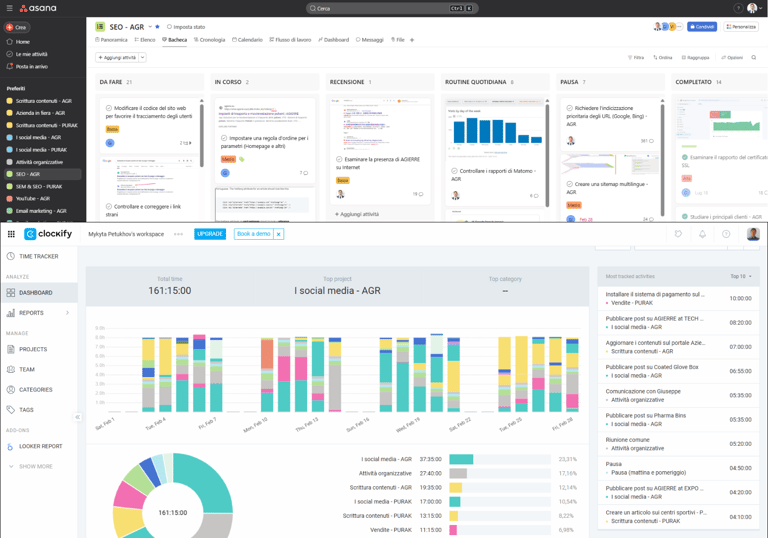This screenshot has height=538, width=768.
Task: Mark Controllare e correggere i link task complete
Action: (x=109, y=206)
